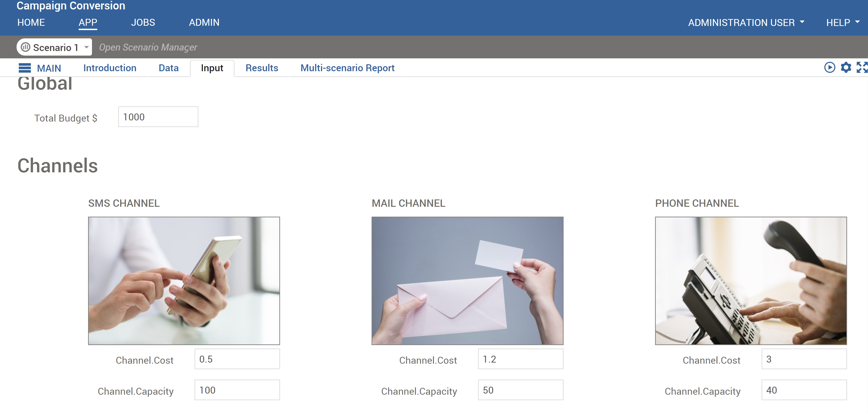Open the MAIN hamburger menu icon
868x414 pixels.
point(25,68)
